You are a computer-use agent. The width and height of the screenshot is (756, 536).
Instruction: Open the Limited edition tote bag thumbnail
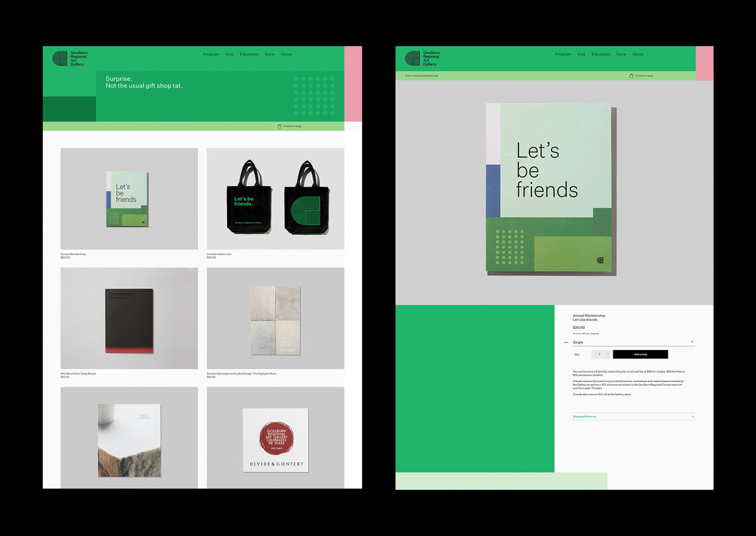coord(275,199)
